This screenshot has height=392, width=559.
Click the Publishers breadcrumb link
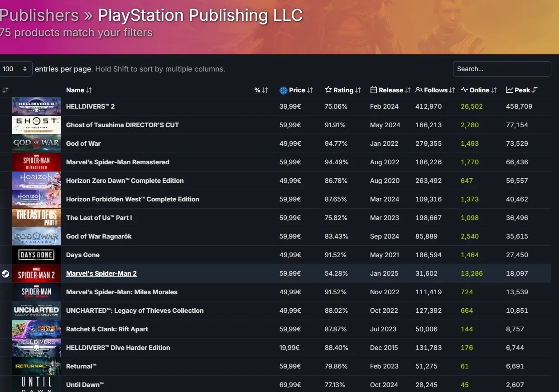tap(39, 15)
